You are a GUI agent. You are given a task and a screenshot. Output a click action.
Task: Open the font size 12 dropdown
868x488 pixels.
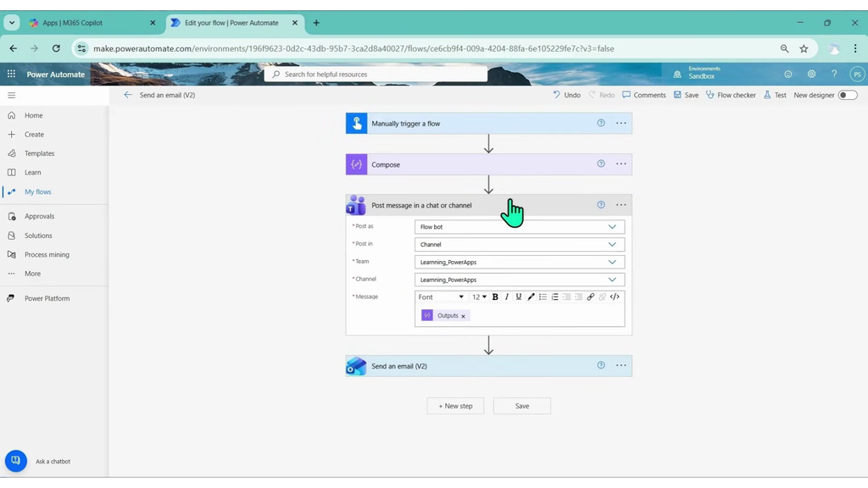click(x=479, y=297)
